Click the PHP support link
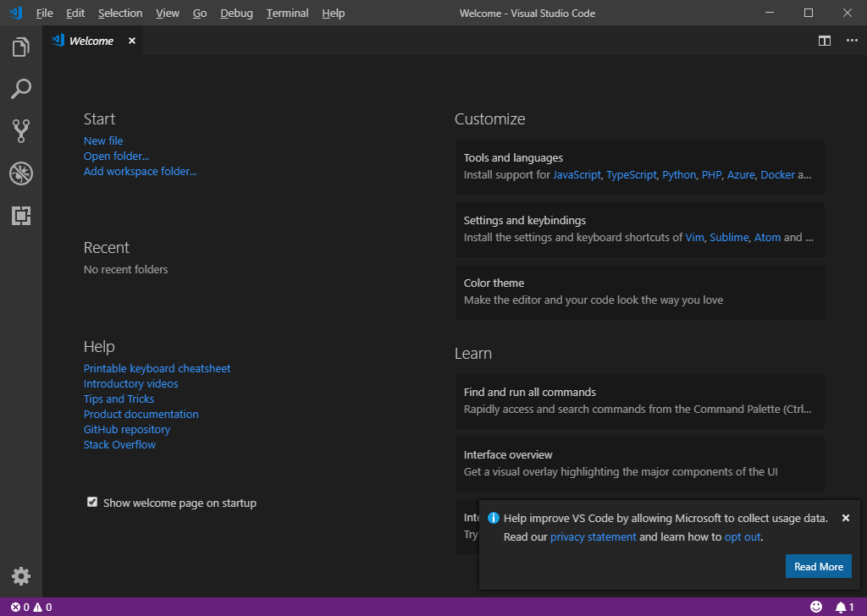 tap(711, 174)
